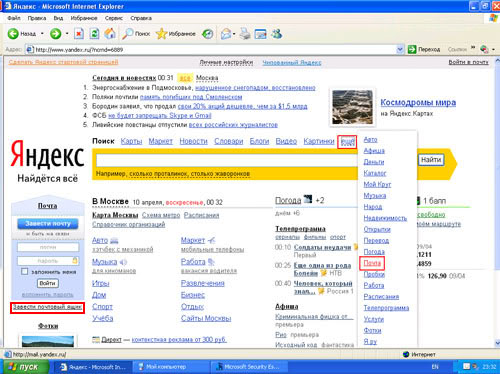Open the Карты tab link
The image size is (500, 374).
click(x=131, y=141)
